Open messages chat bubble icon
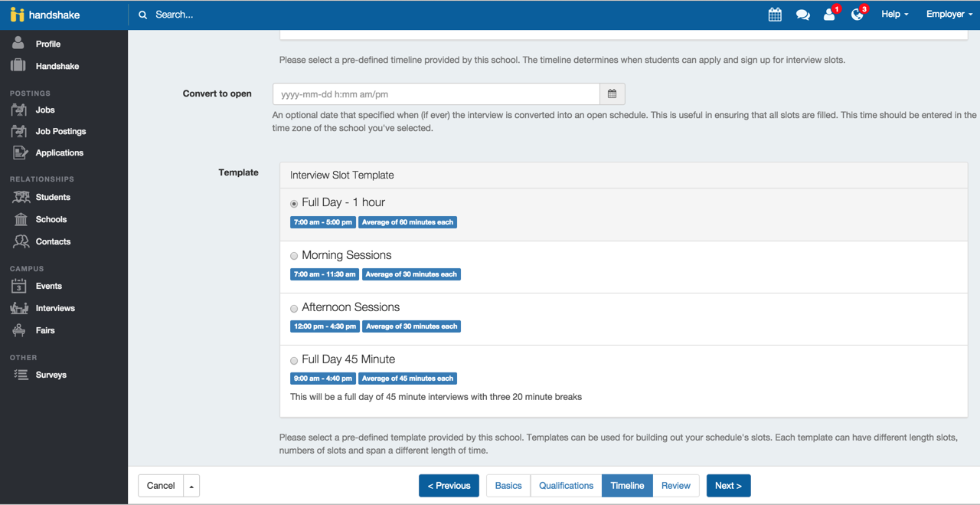The image size is (980, 505). [802, 15]
